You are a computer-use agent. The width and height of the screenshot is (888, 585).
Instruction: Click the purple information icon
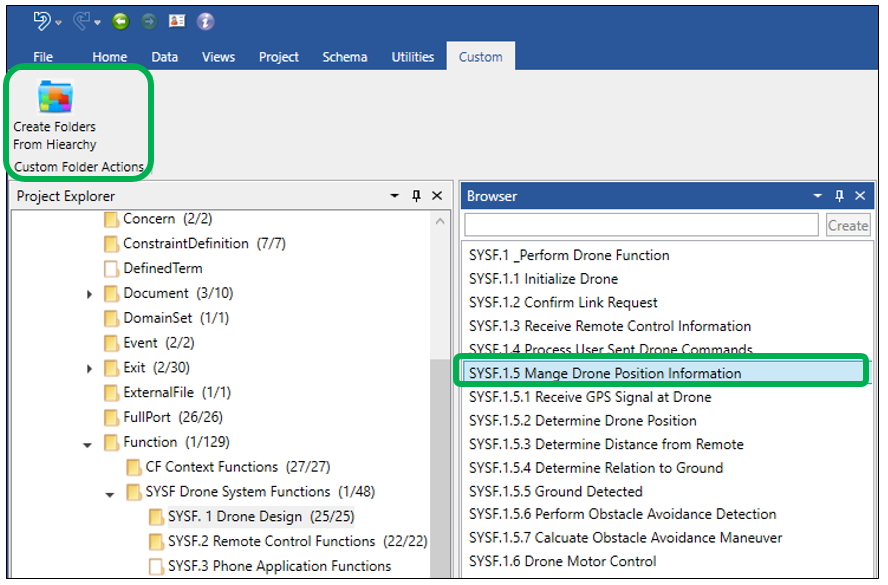pos(205,21)
